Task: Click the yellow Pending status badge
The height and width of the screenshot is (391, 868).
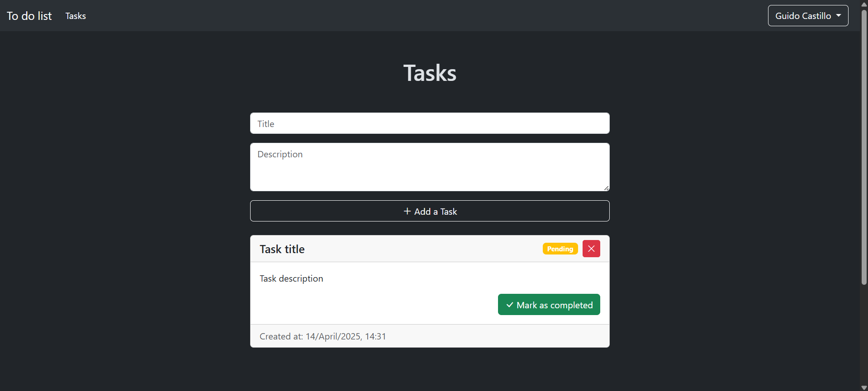Action: pyautogui.click(x=560, y=249)
